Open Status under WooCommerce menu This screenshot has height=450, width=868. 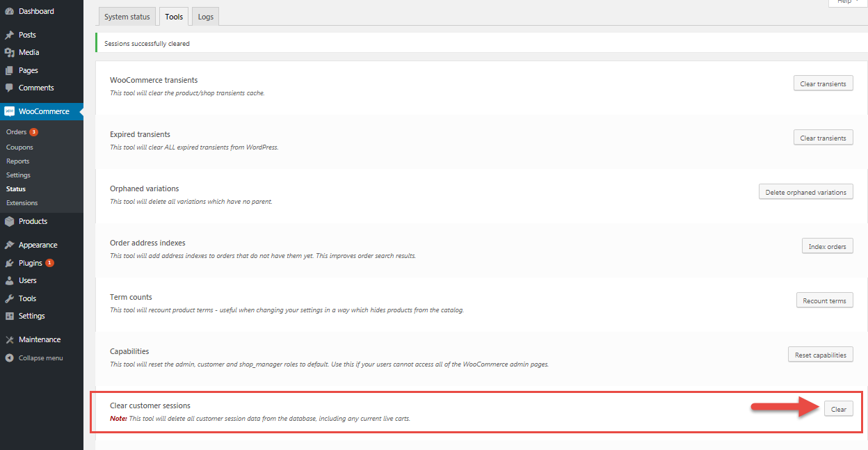point(16,189)
